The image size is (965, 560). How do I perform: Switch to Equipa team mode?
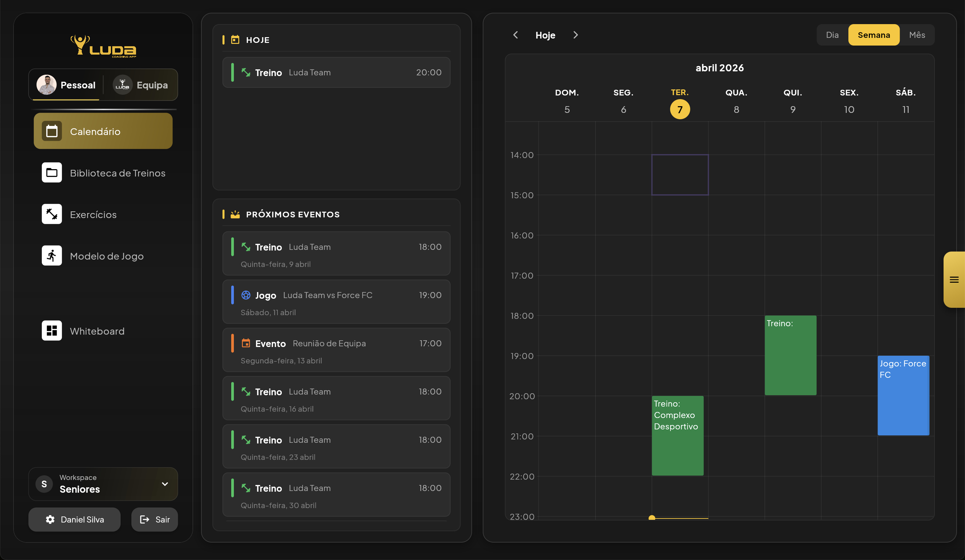(x=140, y=85)
